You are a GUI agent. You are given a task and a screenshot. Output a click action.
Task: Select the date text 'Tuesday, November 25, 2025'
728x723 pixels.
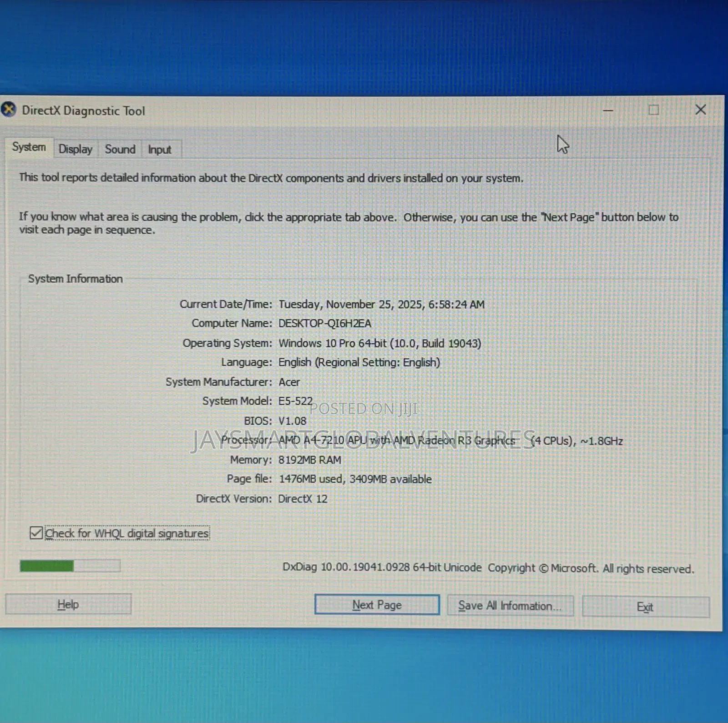click(x=351, y=304)
